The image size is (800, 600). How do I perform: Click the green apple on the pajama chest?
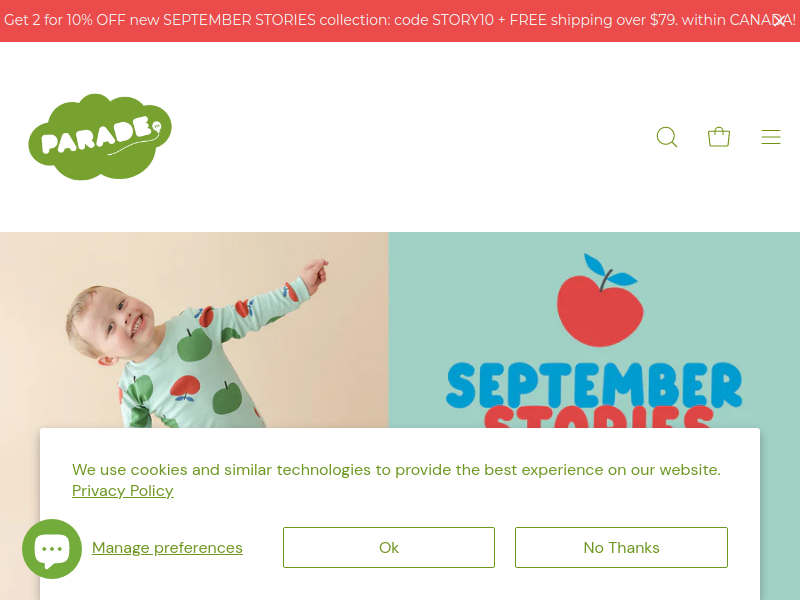coord(194,345)
